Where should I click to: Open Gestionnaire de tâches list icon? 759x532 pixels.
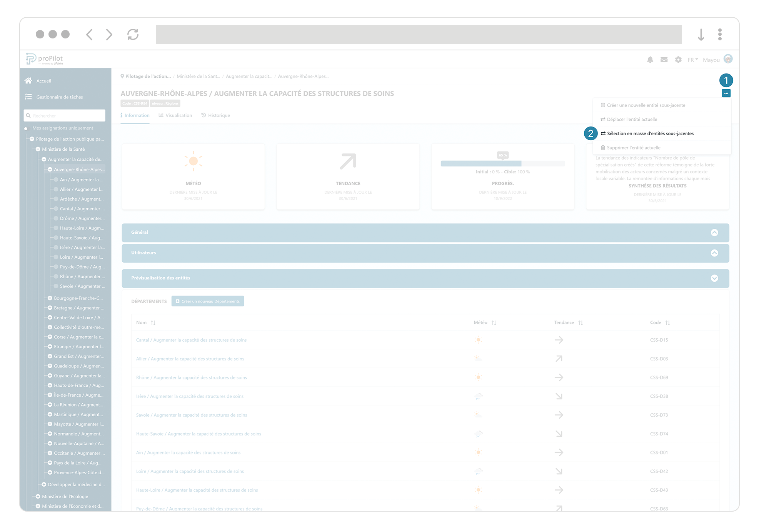(28, 97)
